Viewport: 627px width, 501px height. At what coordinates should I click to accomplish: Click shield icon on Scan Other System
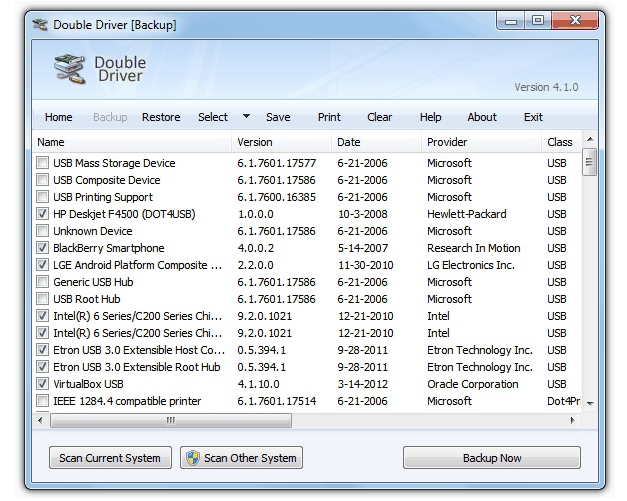[191, 458]
